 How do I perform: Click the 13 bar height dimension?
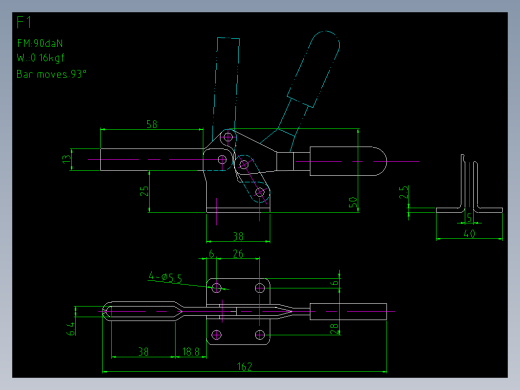(x=67, y=159)
